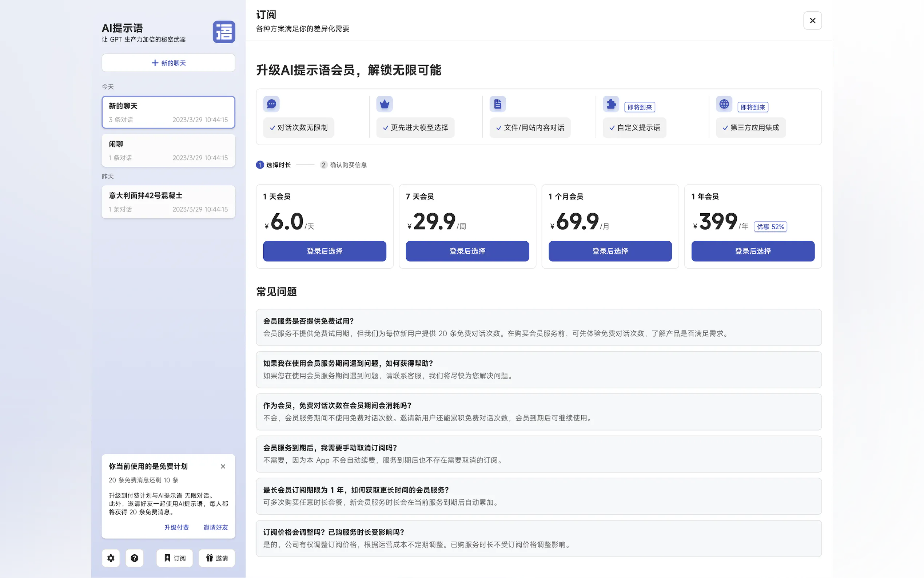Open the 闲聊 conversation
Screen dimensions: 924x578
168,150
